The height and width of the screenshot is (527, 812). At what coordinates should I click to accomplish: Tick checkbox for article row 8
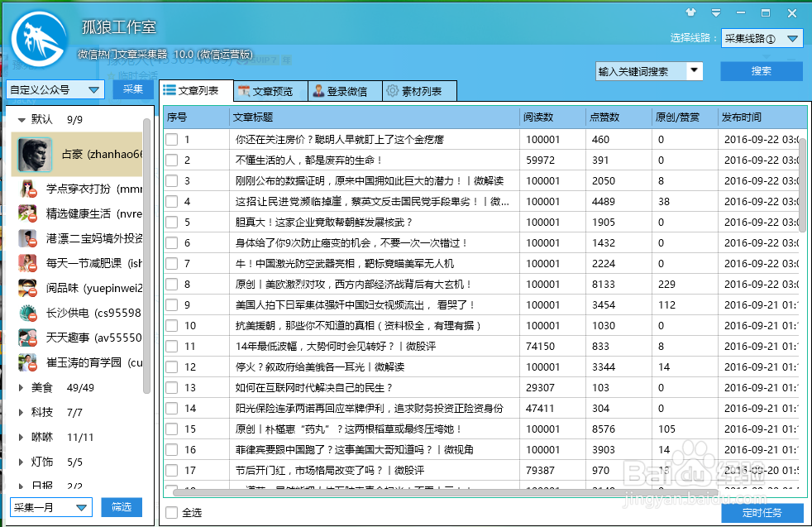click(171, 285)
